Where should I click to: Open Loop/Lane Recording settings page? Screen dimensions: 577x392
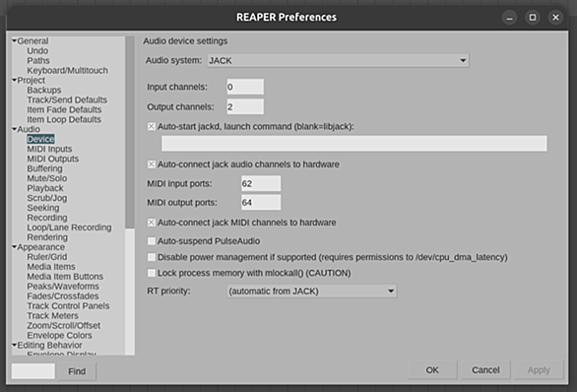(x=69, y=228)
